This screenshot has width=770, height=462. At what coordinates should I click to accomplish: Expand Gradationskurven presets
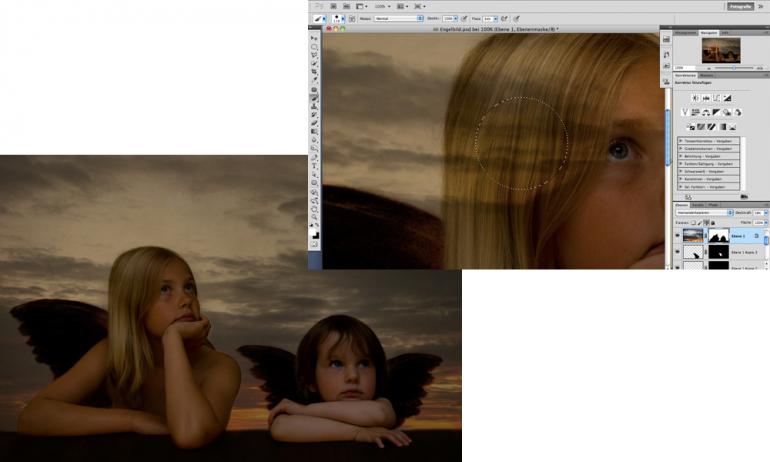(681, 149)
